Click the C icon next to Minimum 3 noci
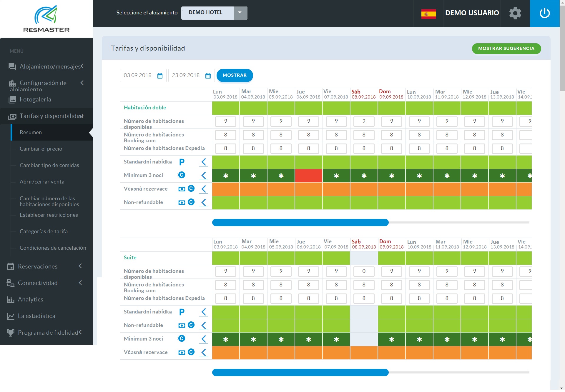This screenshot has width=565, height=392. point(182,175)
